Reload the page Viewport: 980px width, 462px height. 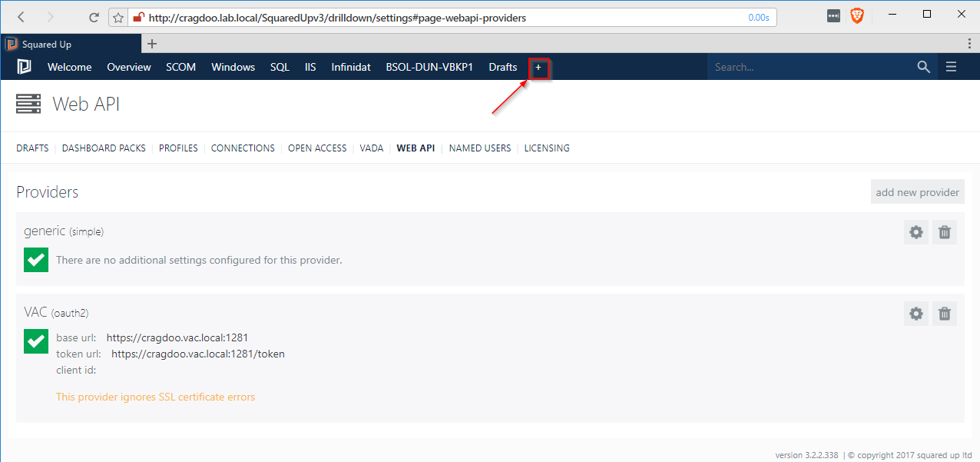coord(94,17)
